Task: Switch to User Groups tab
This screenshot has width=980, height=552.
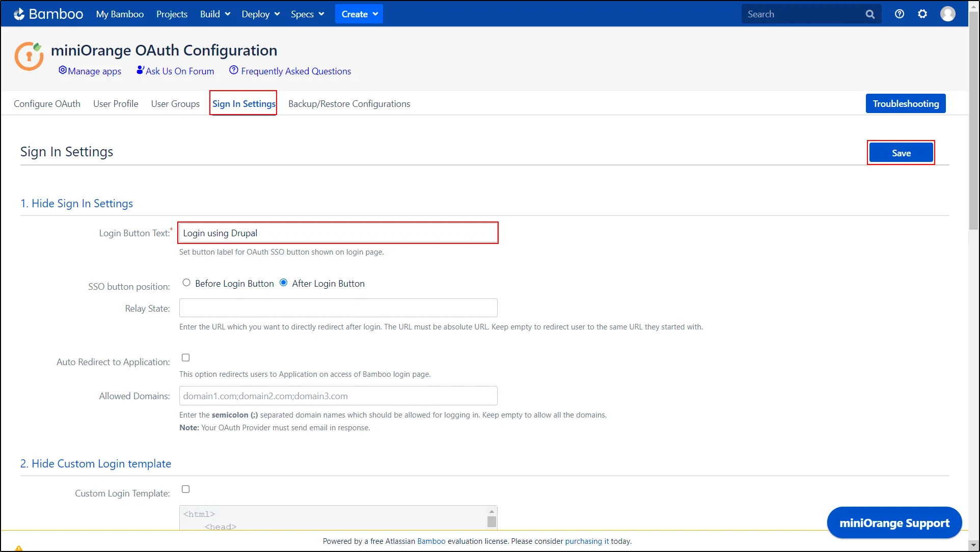Action: [x=175, y=104]
